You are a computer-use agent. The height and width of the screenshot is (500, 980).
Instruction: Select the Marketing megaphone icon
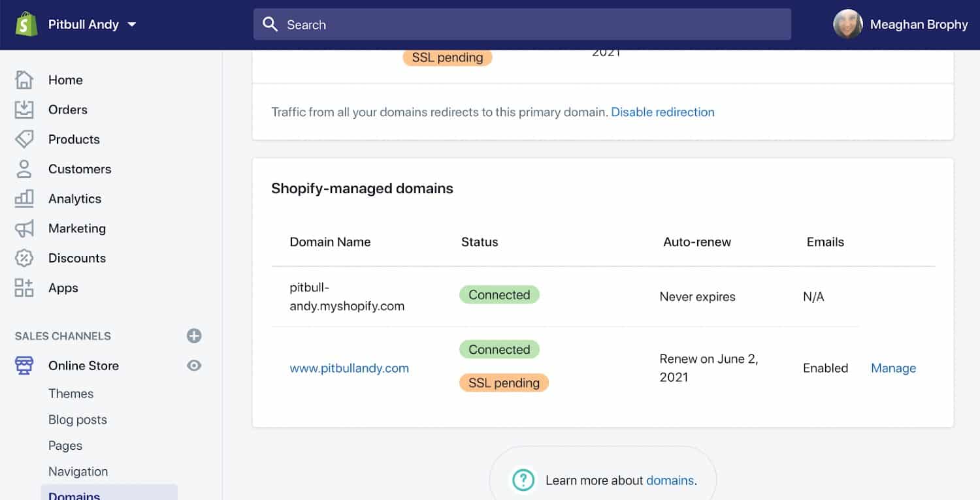click(x=24, y=228)
